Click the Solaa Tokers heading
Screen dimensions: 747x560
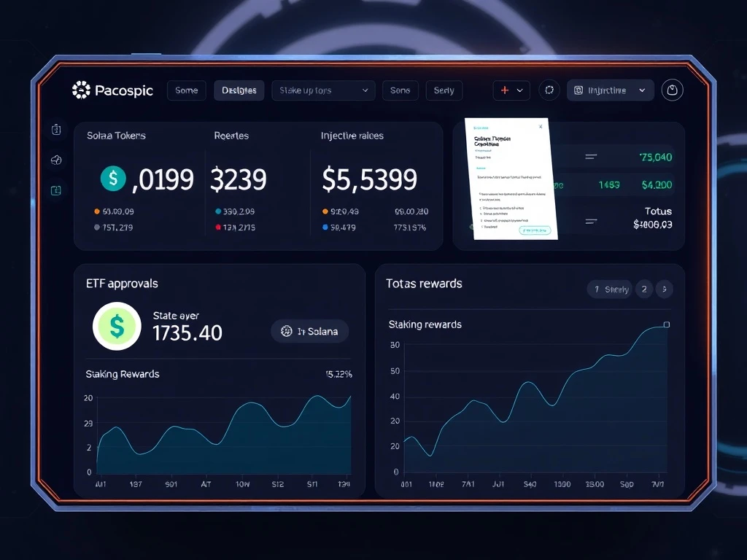click(116, 136)
